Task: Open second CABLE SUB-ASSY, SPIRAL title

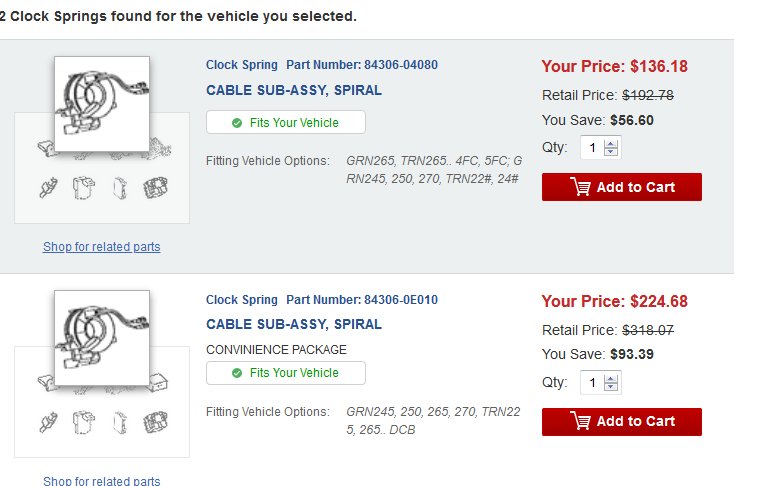Action: point(294,324)
